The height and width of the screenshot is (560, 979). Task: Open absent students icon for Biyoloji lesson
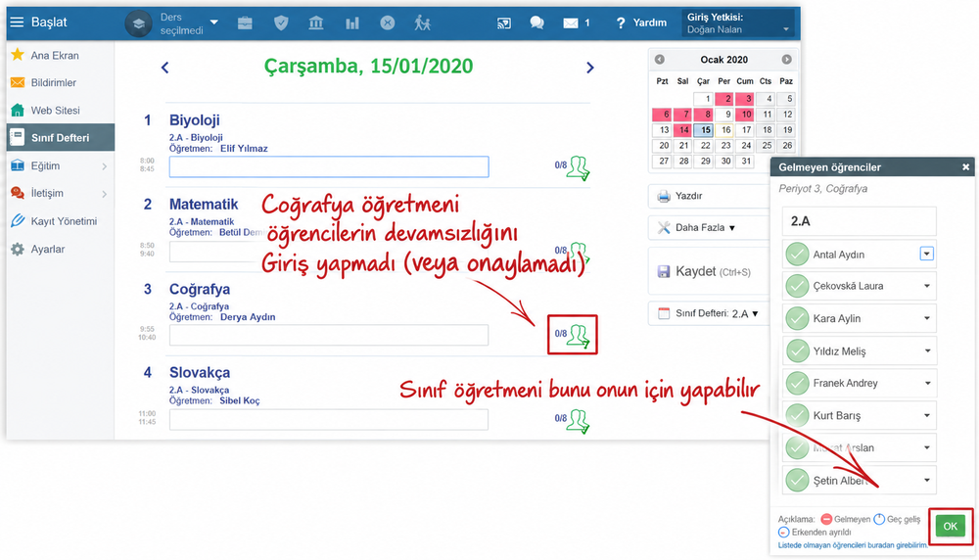pyautogui.click(x=578, y=168)
